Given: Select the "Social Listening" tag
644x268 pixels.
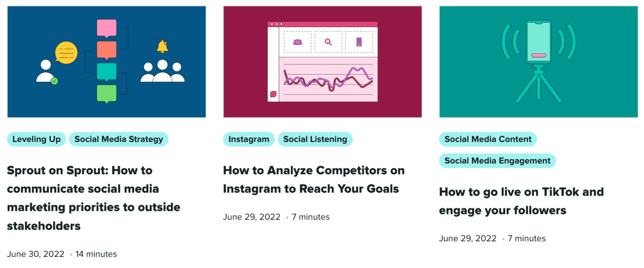Looking at the screenshot, I should (315, 139).
